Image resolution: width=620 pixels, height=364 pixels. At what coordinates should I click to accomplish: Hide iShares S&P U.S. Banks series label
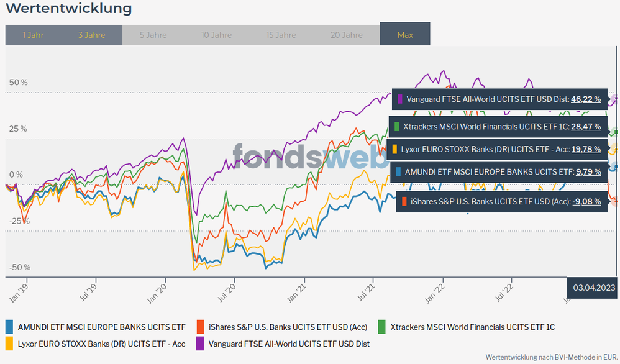point(288,327)
